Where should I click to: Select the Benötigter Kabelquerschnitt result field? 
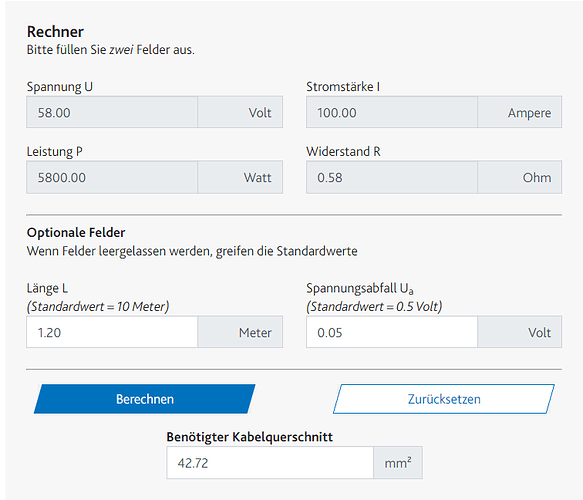tap(270, 463)
